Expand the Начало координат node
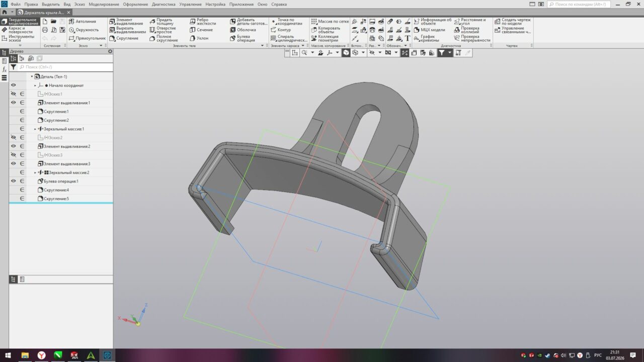The width and height of the screenshot is (644, 362). [35, 85]
